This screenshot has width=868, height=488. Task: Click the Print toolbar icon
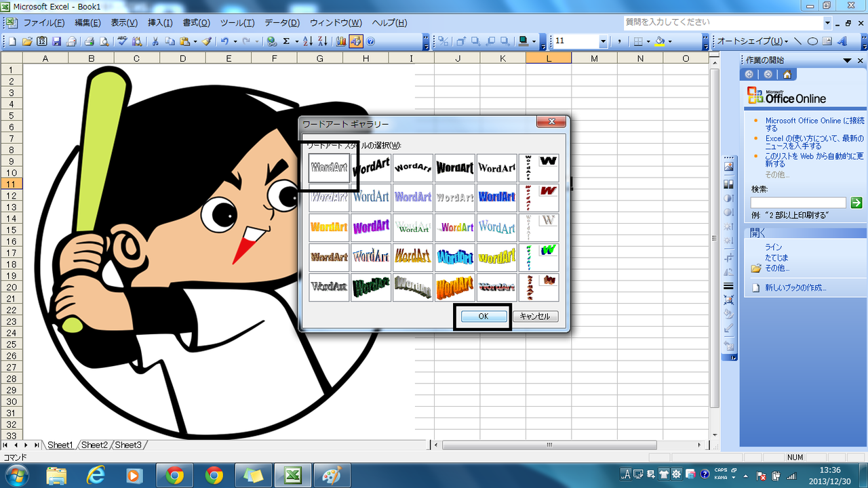click(89, 41)
